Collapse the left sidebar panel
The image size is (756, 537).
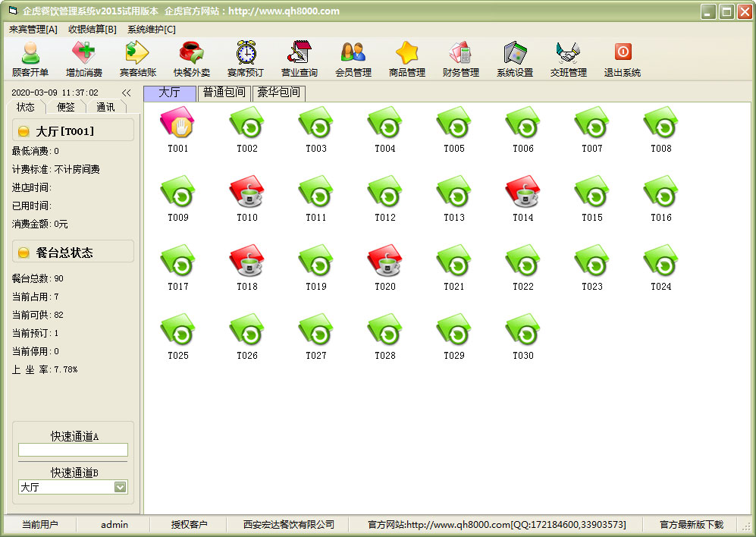[x=127, y=93]
